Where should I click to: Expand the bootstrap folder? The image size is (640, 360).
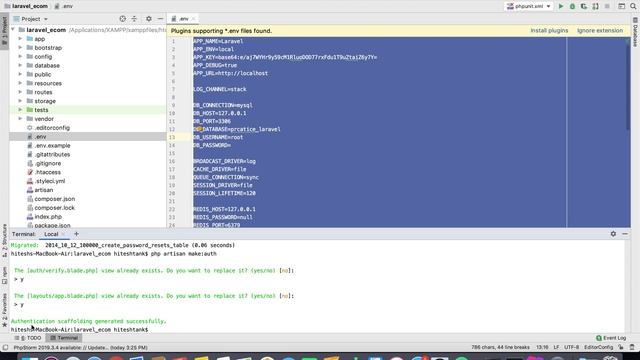(x=20, y=48)
